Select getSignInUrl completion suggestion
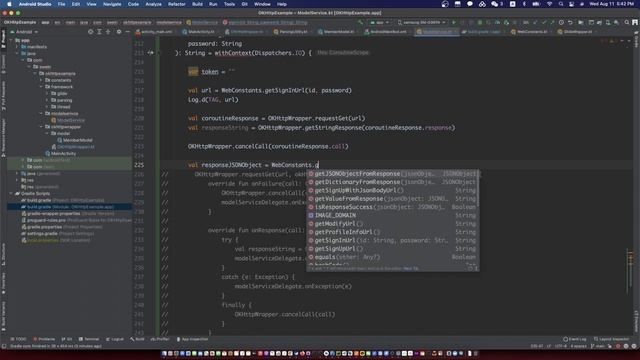Image resolution: width=640 pixels, height=360 pixels. click(393, 240)
